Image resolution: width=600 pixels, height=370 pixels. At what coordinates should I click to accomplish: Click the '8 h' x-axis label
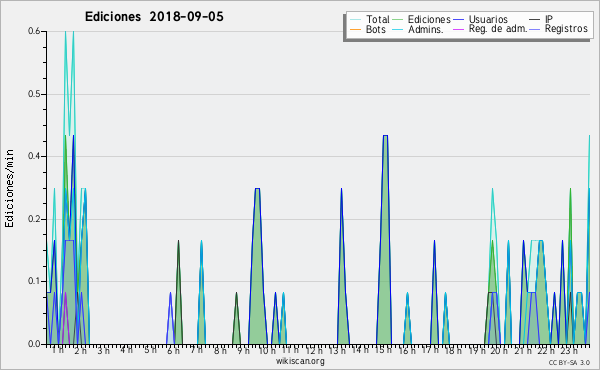click(220, 350)
